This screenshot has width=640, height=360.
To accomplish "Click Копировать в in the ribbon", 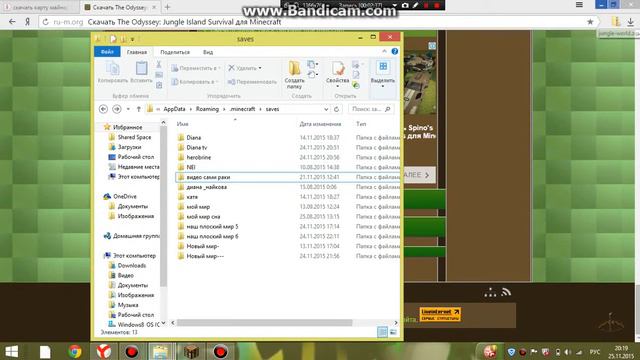I will click(194, 82).
